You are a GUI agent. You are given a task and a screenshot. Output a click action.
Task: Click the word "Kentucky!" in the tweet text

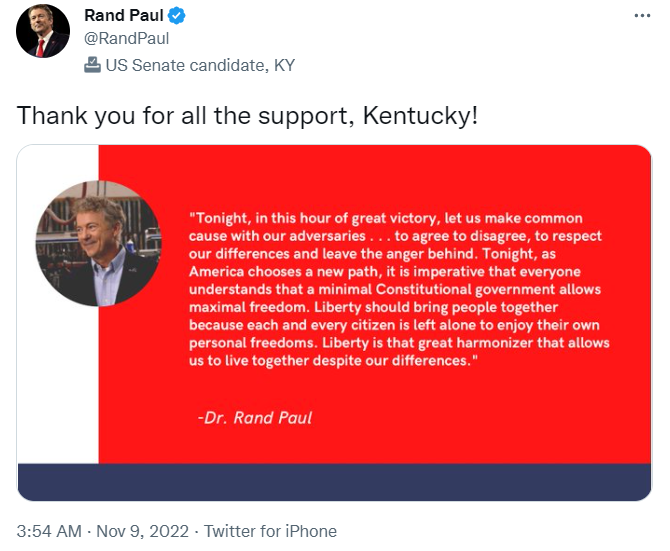pyautogui.click(x=427, y=115)
